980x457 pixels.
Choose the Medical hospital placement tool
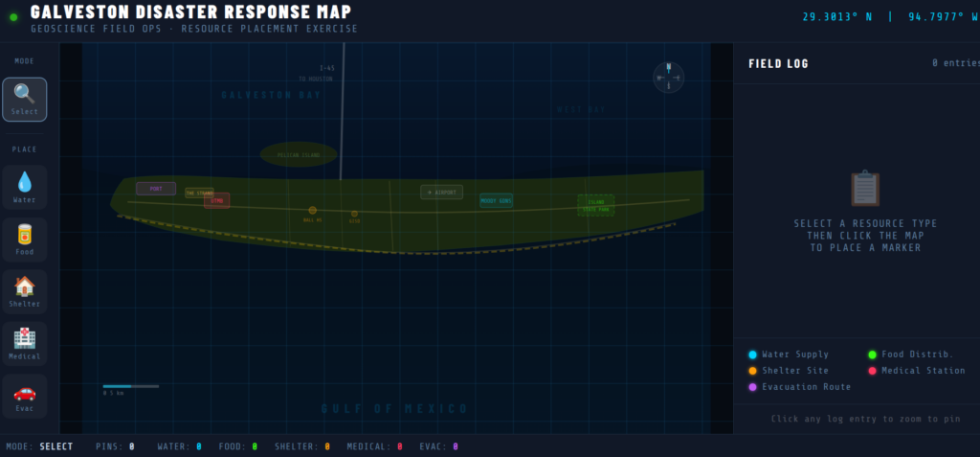coord(24,343)
